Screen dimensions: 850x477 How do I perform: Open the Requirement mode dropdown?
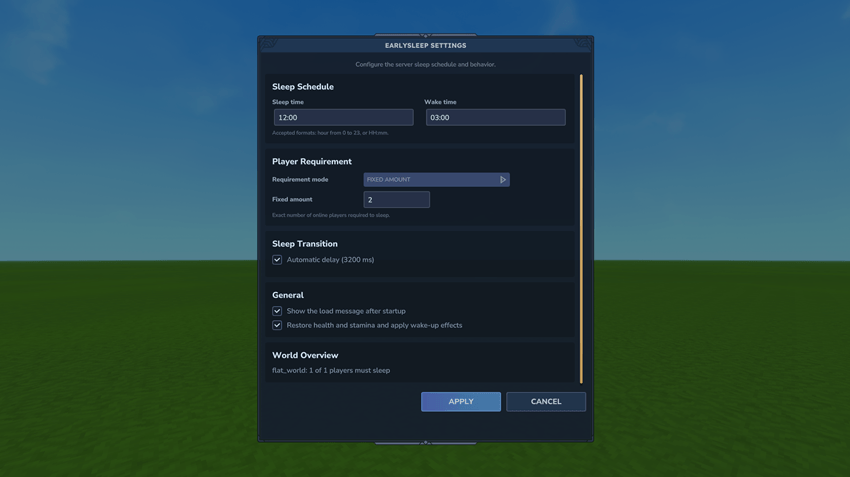click(436, 179)
